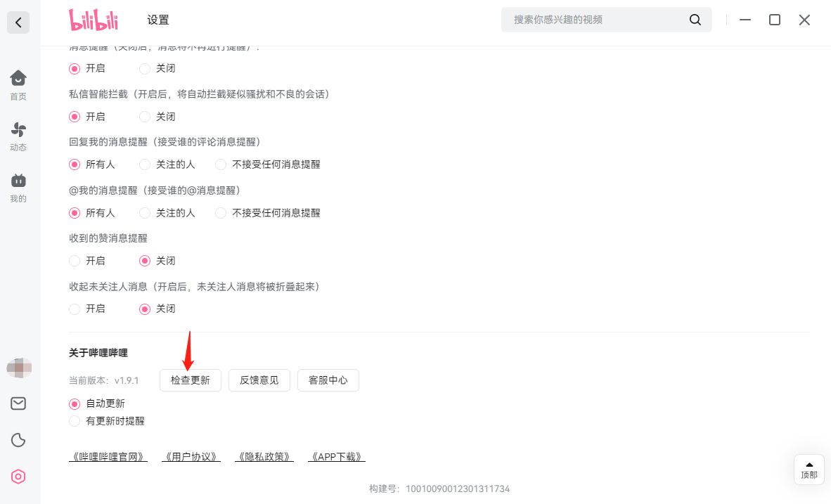831x504 pixels.
Task: Open the 《APP下载》 link
Action: [x=337, y=457]
